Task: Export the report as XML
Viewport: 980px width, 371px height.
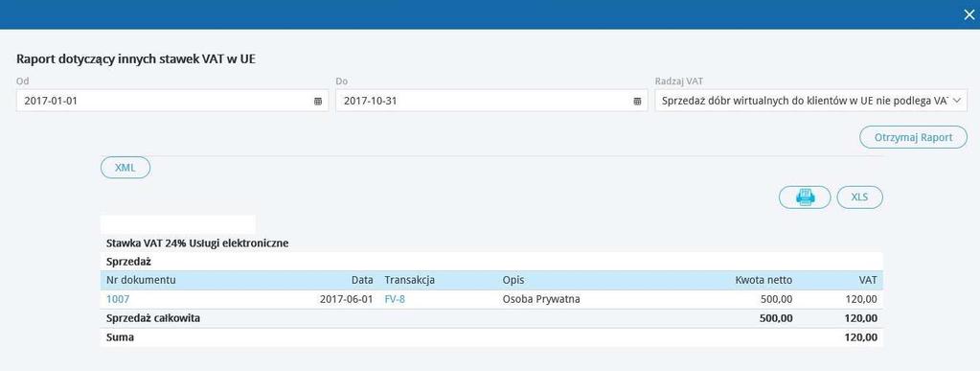Action: pos(125,168)
